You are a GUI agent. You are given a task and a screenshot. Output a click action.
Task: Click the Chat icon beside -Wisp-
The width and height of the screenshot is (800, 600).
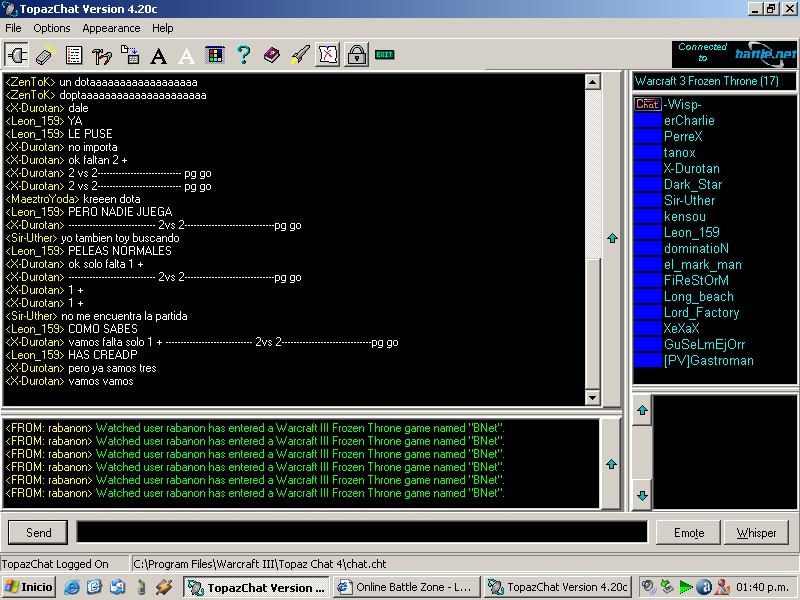pyautogui.click(x=647, y=104)
